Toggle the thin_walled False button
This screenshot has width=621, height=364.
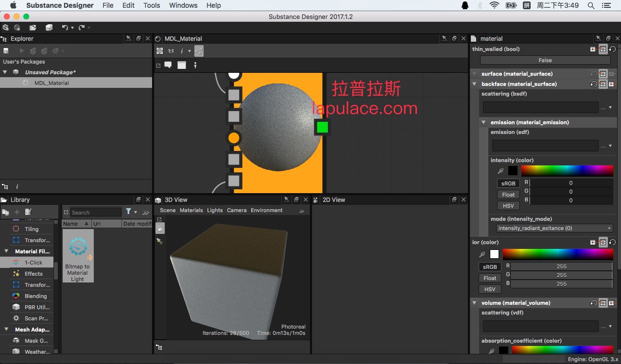coord(545,60)
